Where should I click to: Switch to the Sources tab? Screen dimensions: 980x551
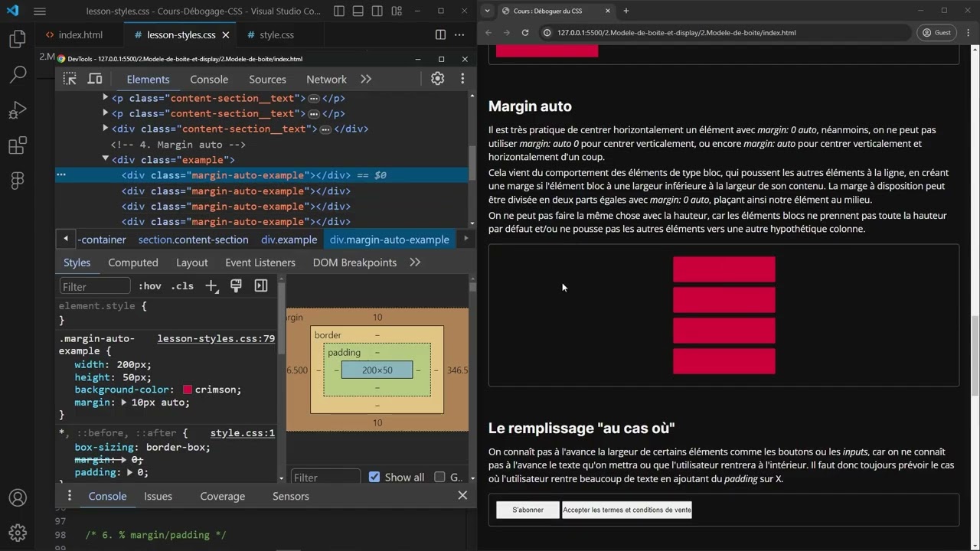point(267,79)
